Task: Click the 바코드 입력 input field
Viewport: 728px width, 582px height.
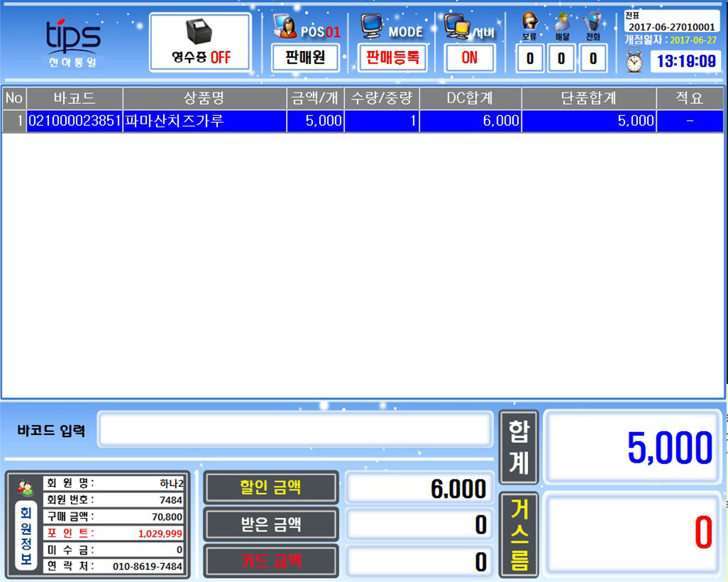Action: [x=295, y=430]
